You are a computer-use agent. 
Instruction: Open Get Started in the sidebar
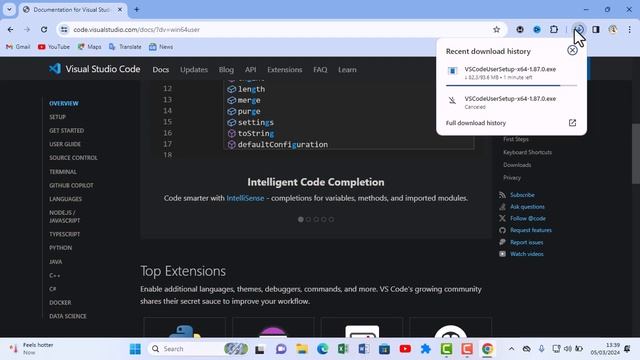click(67, 131)
